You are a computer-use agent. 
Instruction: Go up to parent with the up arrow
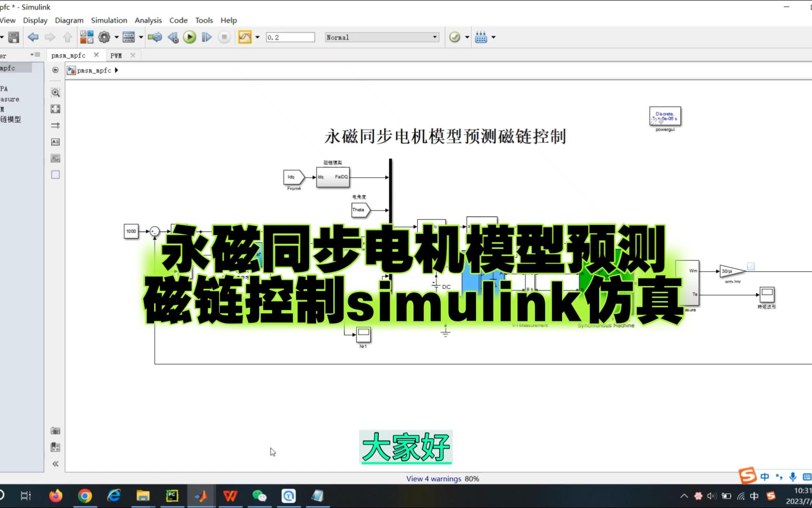(x=68, y=37)
